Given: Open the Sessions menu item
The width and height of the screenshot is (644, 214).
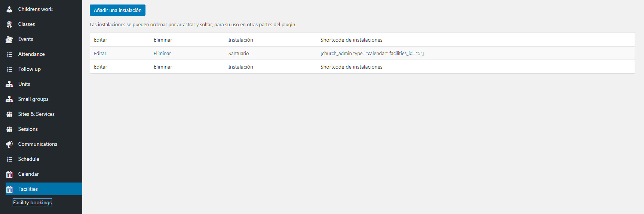Looking at the screenshot, I should (x=28, y=129).
